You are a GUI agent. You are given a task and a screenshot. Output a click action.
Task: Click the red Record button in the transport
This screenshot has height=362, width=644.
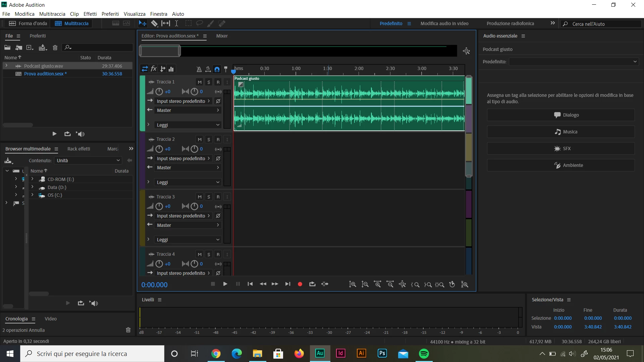[300, 284]
